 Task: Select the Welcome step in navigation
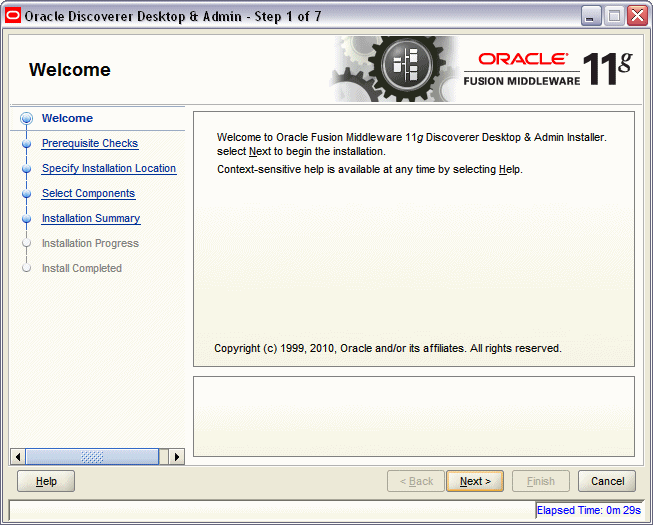[x=67, y=118]
